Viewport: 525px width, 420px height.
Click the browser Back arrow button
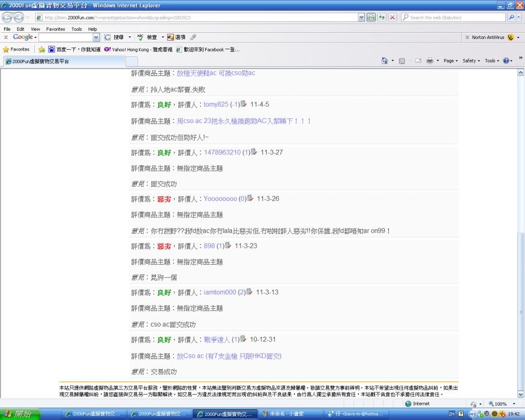tap(8, 17)
